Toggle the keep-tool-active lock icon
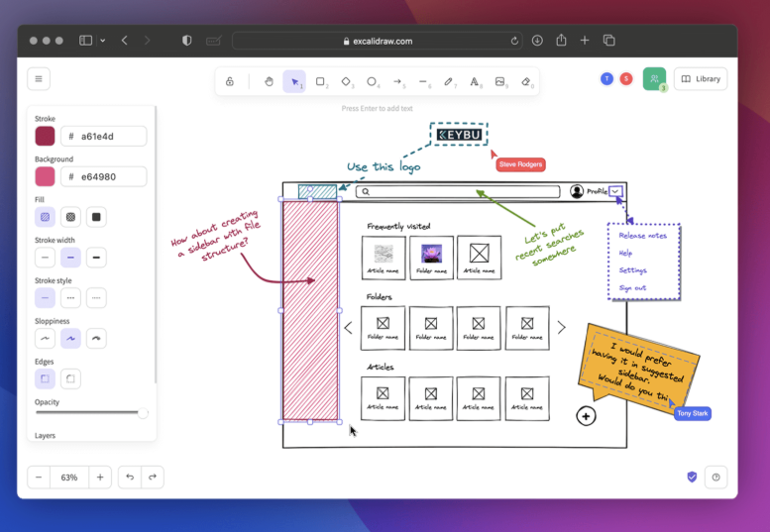This screenshot has height=532, width=770. click(x=230, y=81)
